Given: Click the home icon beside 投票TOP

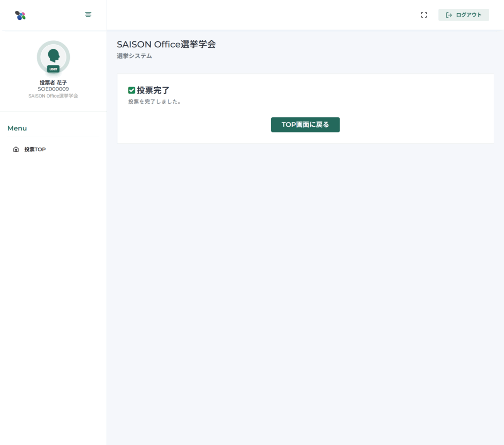Looking at the screenshot, I should (x=16, y=149).
